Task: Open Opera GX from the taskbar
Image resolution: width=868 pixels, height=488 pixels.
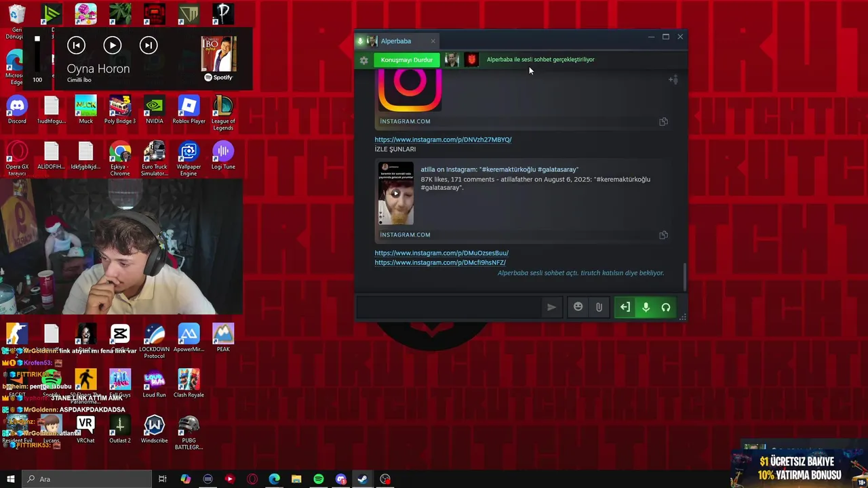Action: [x=252, y=479]
